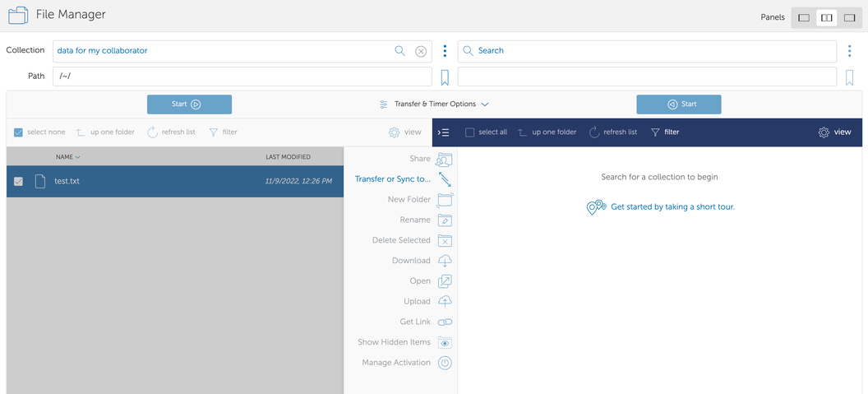Click the Delete Selected icon
The height and width of the screenshot is (394, 868).
[445, 240]
